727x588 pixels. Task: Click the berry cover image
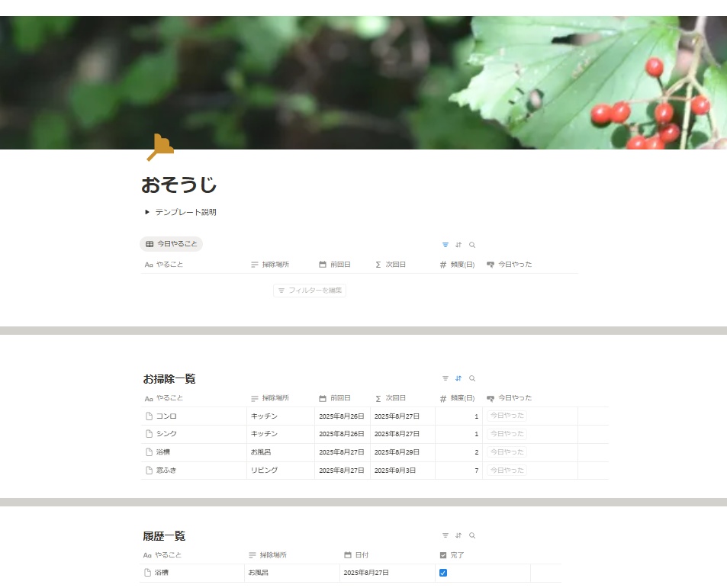[x=363, y=82]
